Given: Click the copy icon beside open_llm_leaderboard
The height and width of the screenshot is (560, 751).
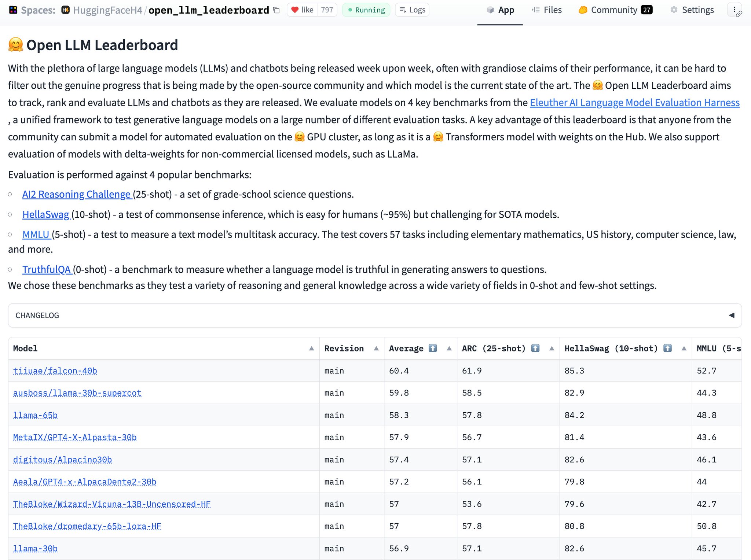Looking at the screenshot, I should [276, 10].
